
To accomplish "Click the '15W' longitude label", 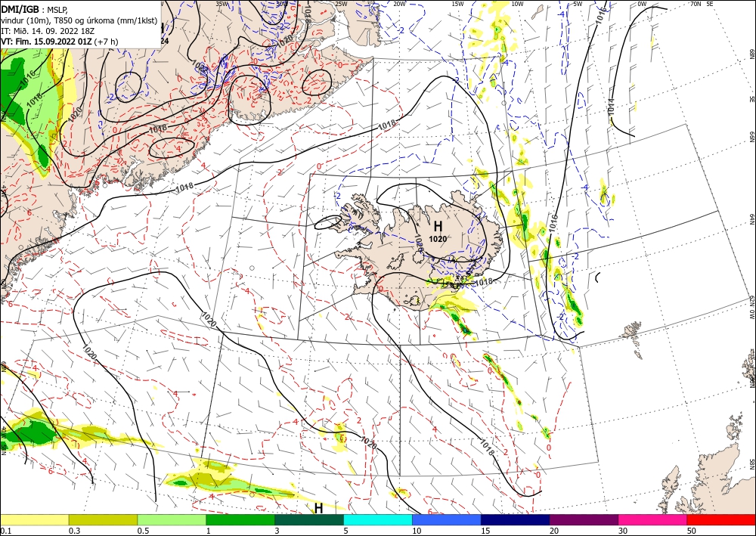I will pos(458,4).
